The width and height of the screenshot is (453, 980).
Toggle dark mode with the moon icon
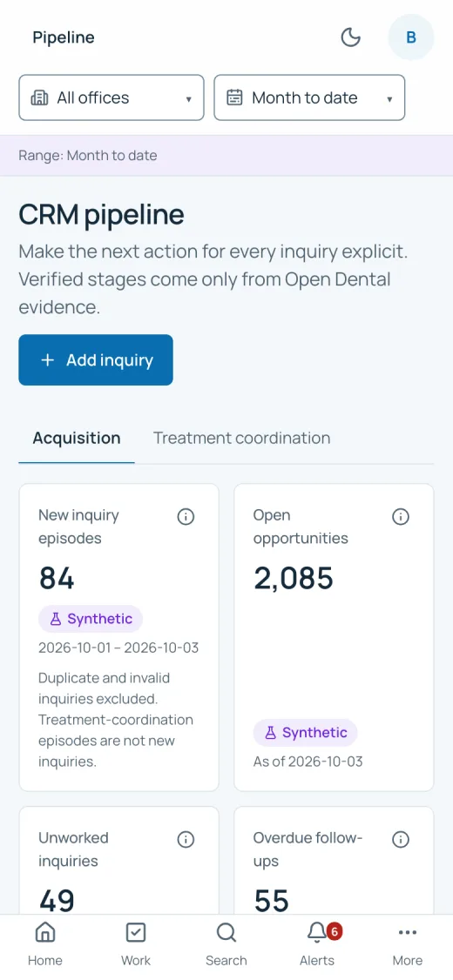coord(350,37)
